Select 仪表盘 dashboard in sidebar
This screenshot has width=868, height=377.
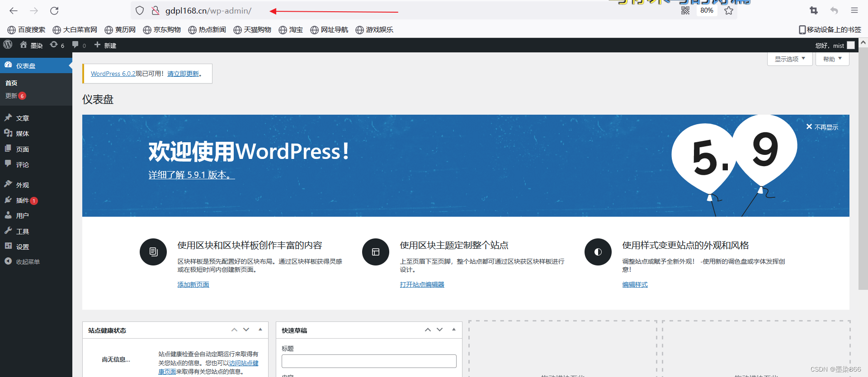[36, 65]
